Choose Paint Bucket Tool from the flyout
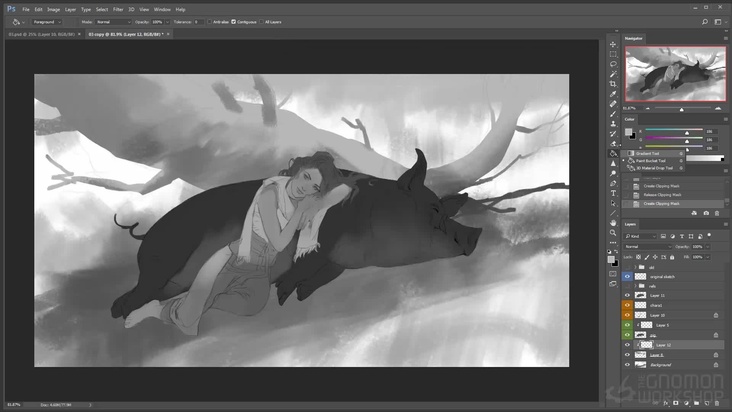 (x=654, y=161)
